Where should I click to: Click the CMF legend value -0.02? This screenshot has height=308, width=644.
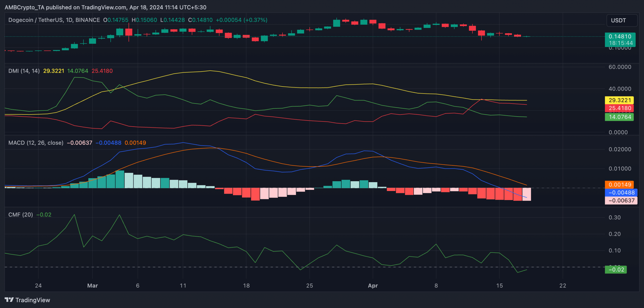point(44,215)
